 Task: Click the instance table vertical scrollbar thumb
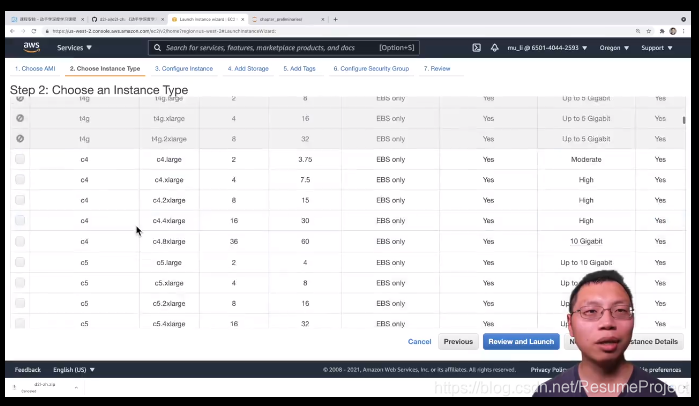point(683,120)
